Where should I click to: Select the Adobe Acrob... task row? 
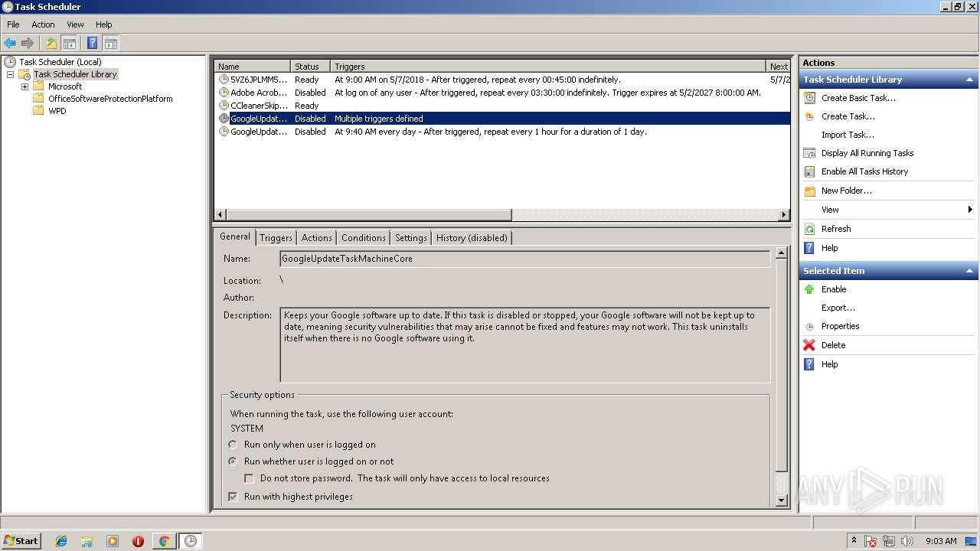[x=503, y=93]
